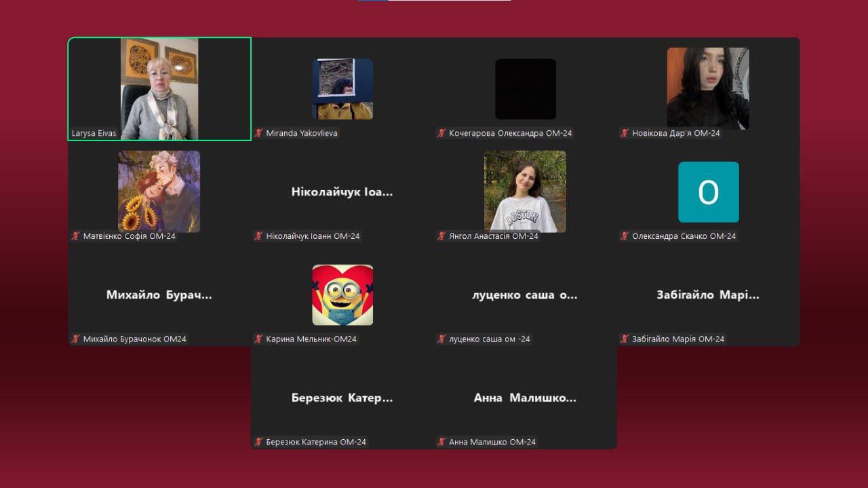Select the "Анна Малишко..." participant tile
The height and width of the screenshot is (488, 868).
pos(526,398)
